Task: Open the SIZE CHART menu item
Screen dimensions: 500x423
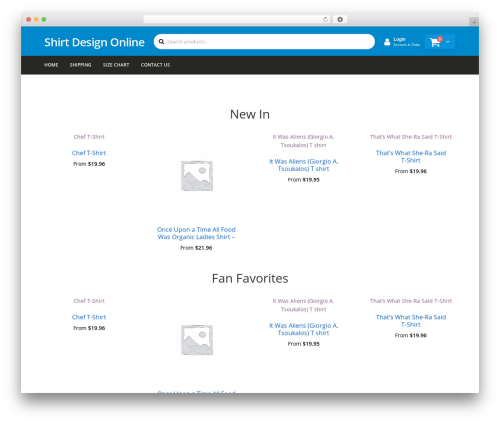Action: click(116, 65)
